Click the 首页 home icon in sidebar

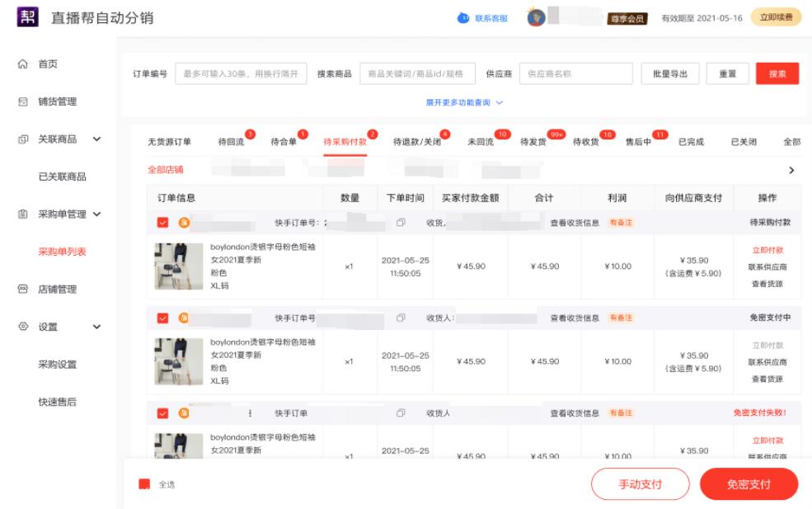[23, 64]
